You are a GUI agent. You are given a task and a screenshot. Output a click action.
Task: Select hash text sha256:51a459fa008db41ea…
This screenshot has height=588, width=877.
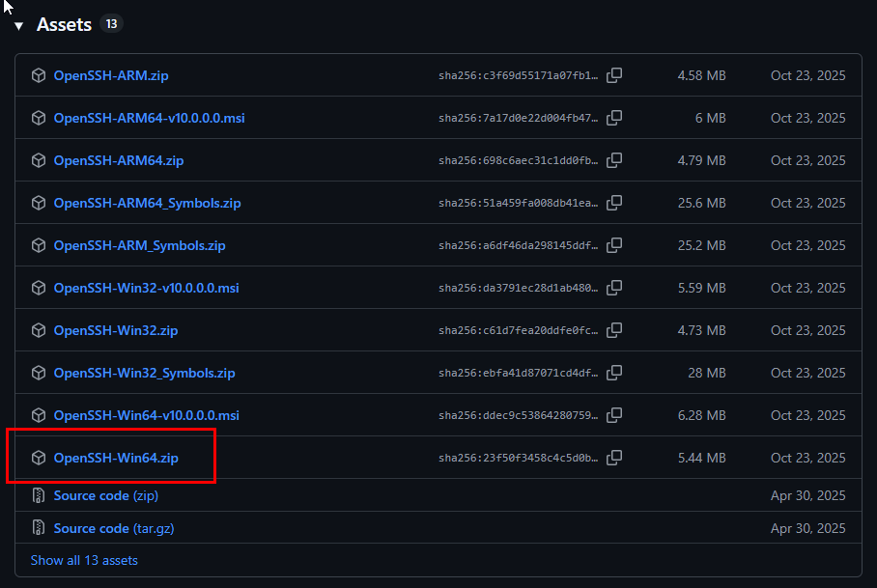[518, 203]
